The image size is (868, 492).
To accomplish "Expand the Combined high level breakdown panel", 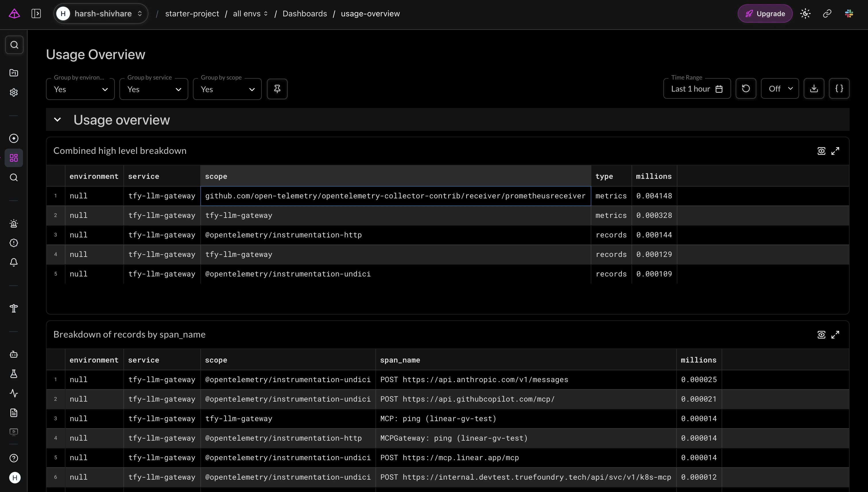I will click(836, 151).
